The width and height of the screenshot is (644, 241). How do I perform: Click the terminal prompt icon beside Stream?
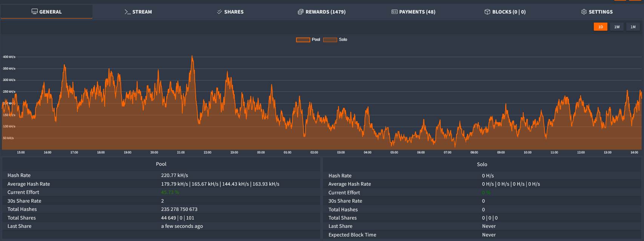(128, 12)
